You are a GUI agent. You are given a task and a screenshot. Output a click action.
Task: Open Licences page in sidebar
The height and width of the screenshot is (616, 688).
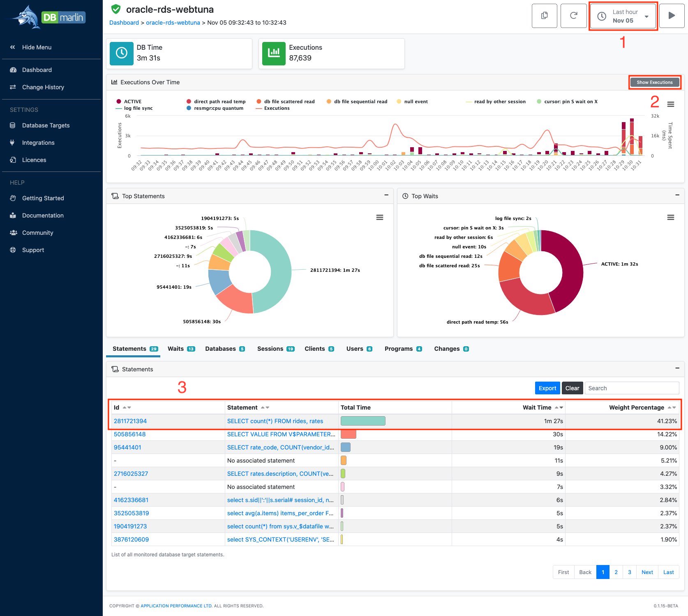click(34, 160)
